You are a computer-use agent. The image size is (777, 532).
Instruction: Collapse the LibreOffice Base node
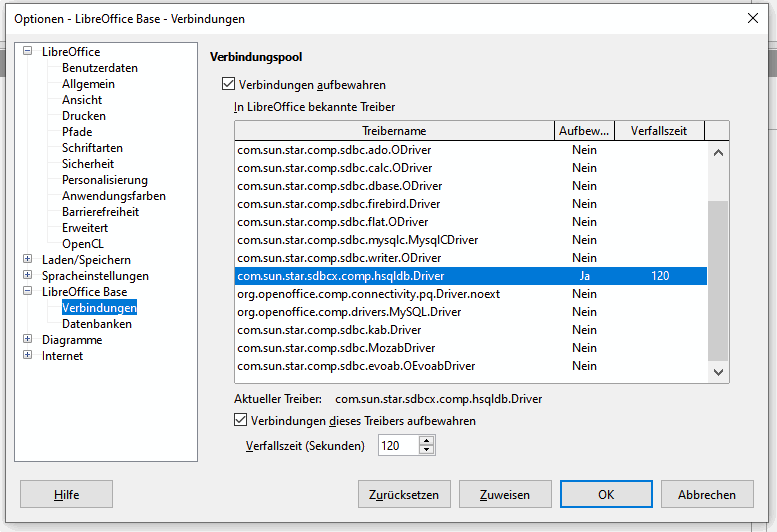pos(28,291)
